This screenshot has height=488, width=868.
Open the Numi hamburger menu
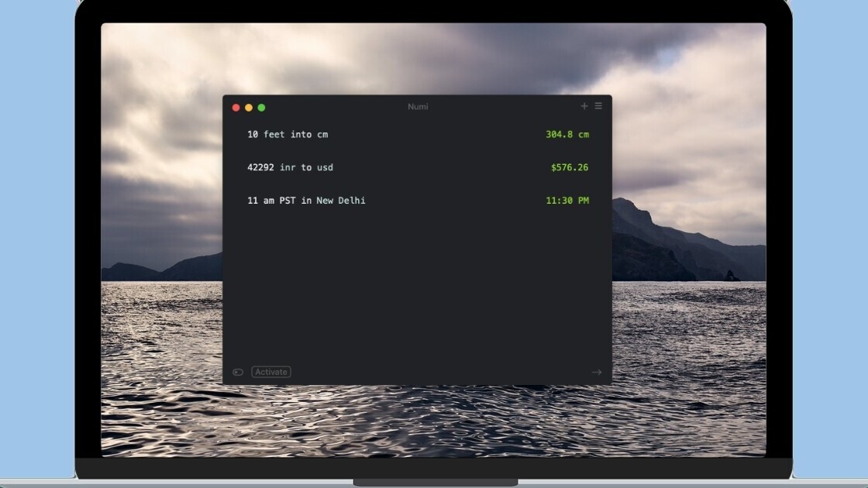click(598, 106)
